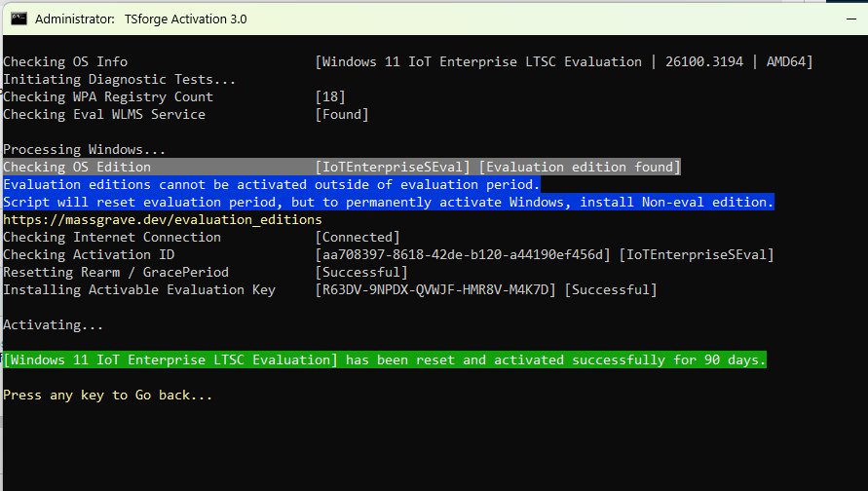Click the [Found] WLMS service status
This screenshot has width=868, height=491.
click(342, 115)
